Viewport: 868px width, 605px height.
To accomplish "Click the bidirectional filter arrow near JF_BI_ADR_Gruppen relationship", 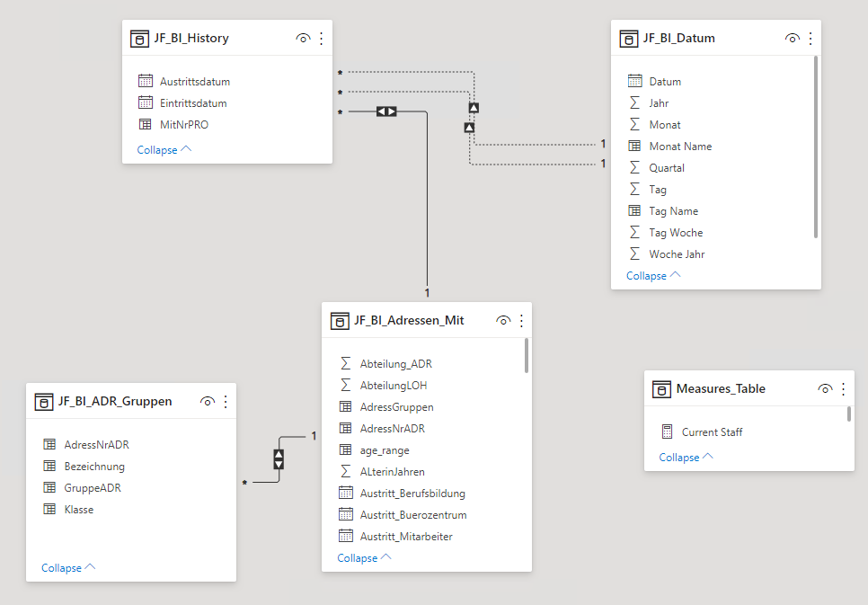I will pos(279,459).
